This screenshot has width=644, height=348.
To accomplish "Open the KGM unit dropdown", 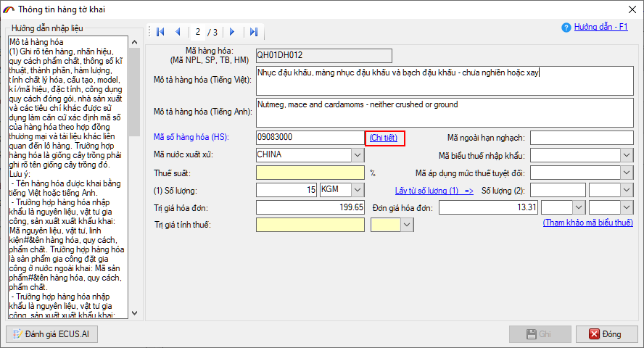I will click(x=358, y=190).
